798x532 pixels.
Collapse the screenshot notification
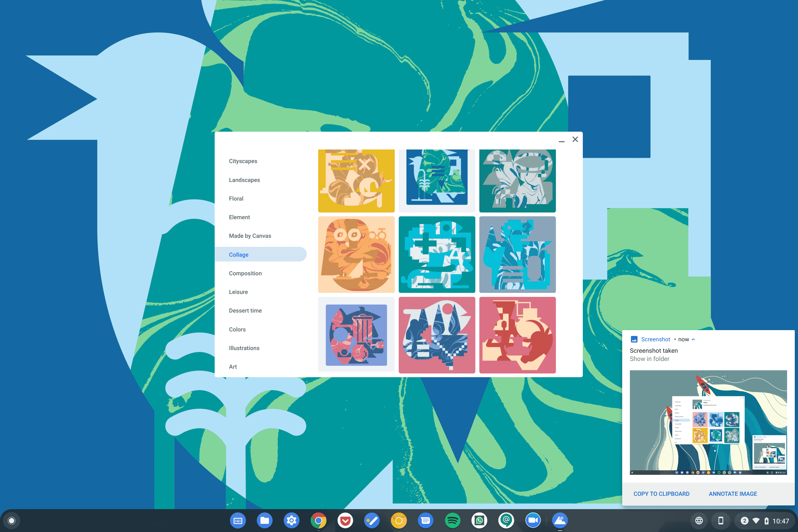pyautogui.click(x=693, y=339)
